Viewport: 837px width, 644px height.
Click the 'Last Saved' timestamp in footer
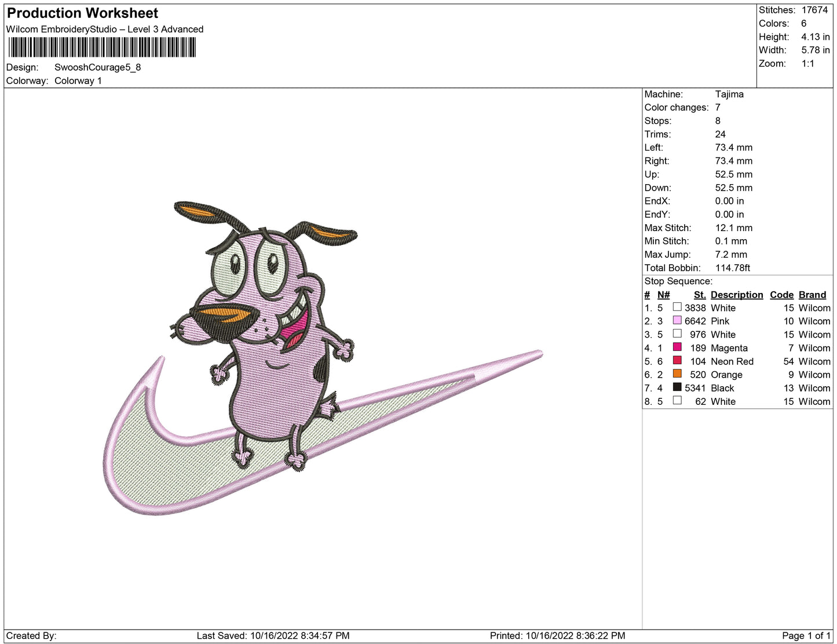click(273, 635)
